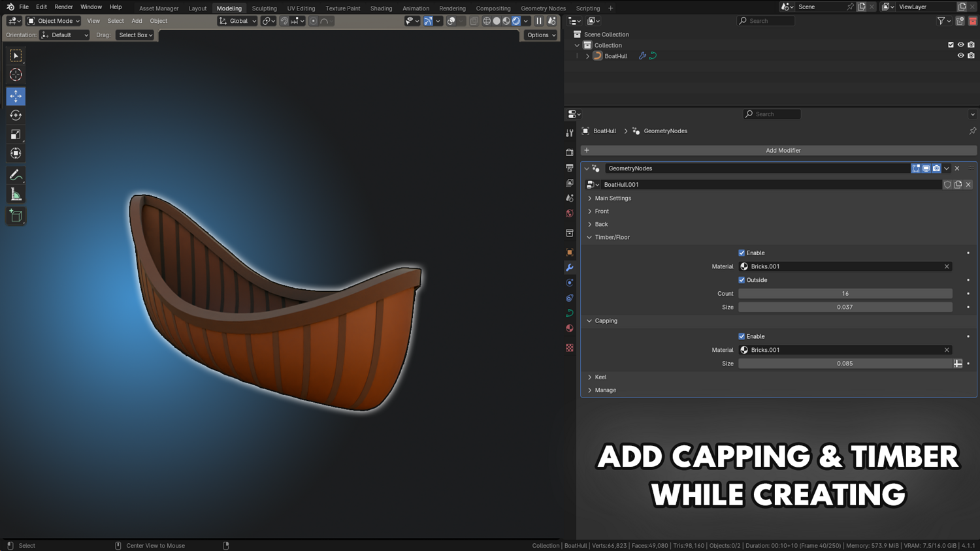Screen dimensions: 980x551
Task: Expand the Main Settings panel
Action: [x=612, y=198]
